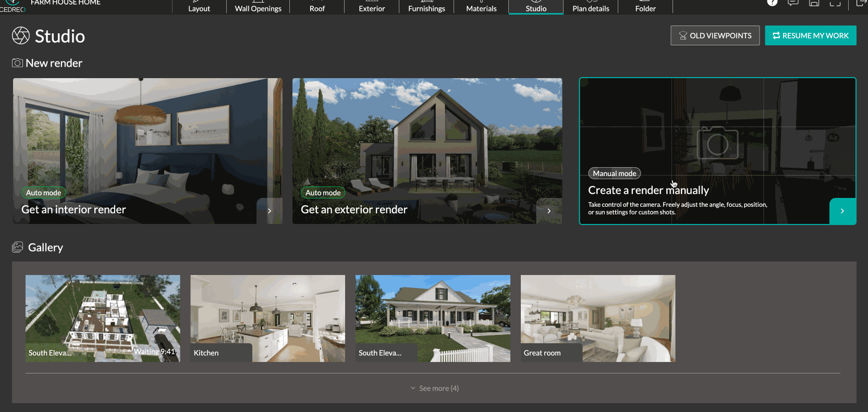
Task: Open the waiting South Elevation aerial thumbnail
Action: coord(103,318)
